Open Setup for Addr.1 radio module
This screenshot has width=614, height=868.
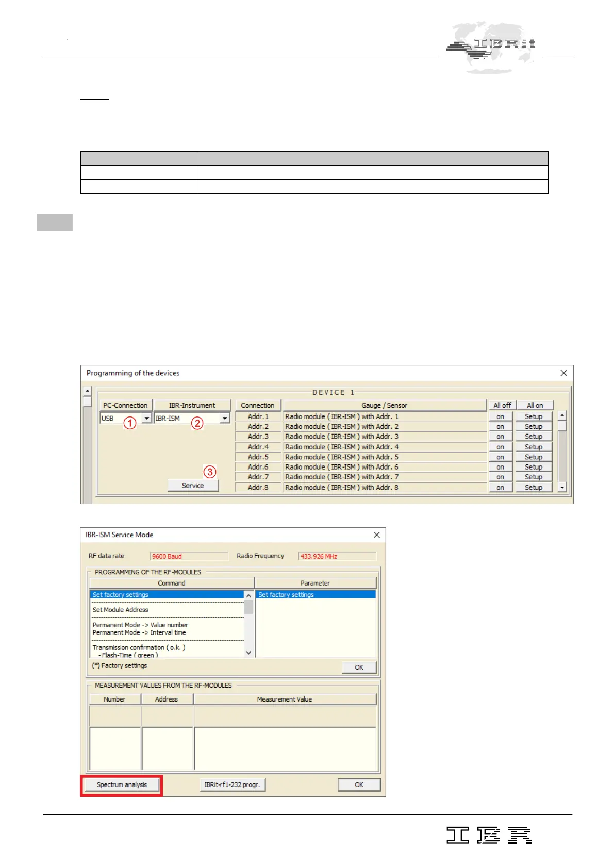click(x=534, y=416)
